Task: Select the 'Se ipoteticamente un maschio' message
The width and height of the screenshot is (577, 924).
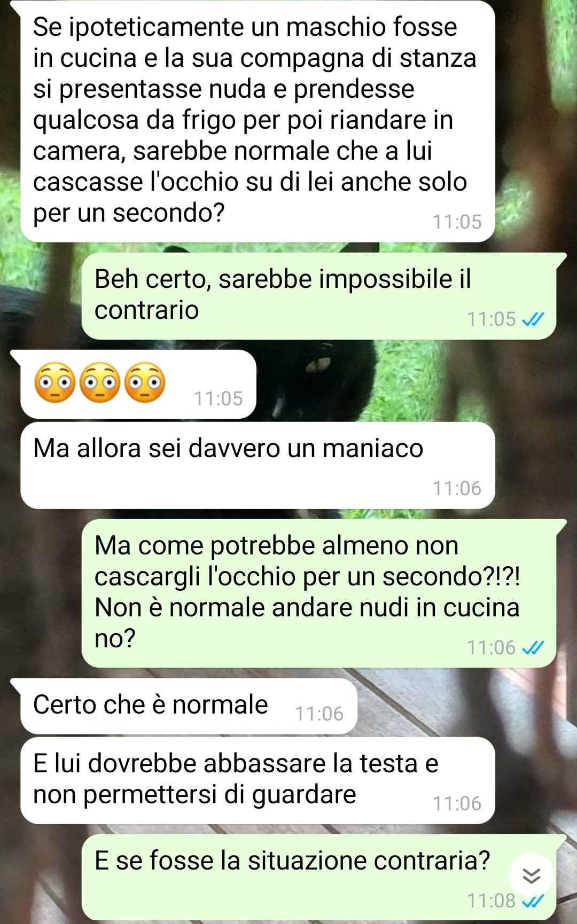Action: 258,121
